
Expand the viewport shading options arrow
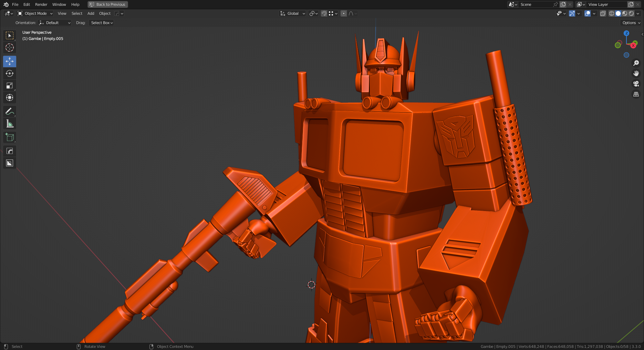(x=638, y=13)
